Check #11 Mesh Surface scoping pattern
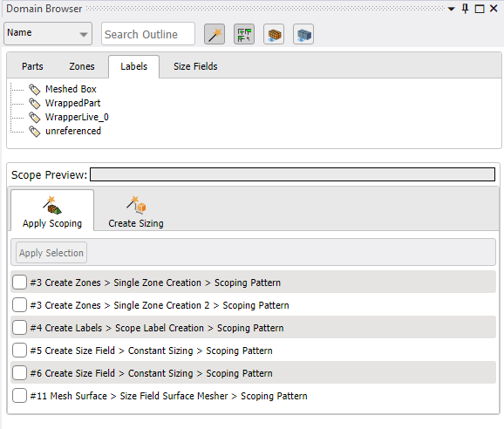Viewport: 504px width, 429px height. 19,396
